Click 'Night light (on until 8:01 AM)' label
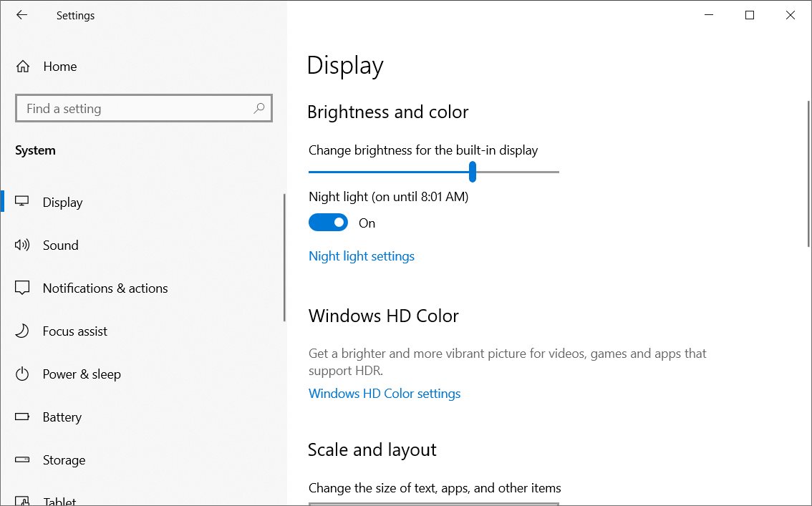The width and height of the screenshot is (812, 506). point(388,197)
